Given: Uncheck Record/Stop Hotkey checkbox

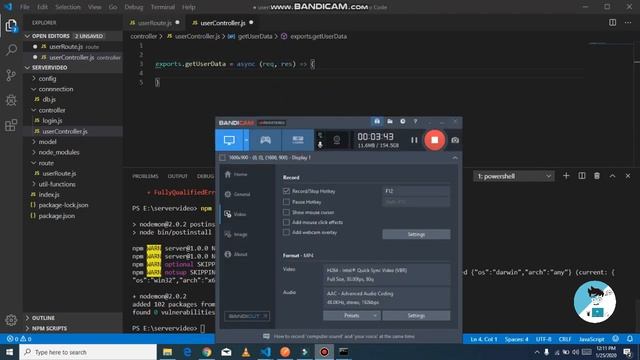Looking at the screenshot, I should [x=286, y=191].
